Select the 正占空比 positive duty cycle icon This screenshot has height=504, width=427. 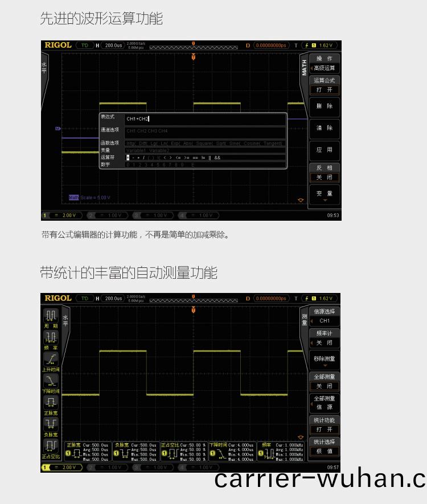pos(51,445)
